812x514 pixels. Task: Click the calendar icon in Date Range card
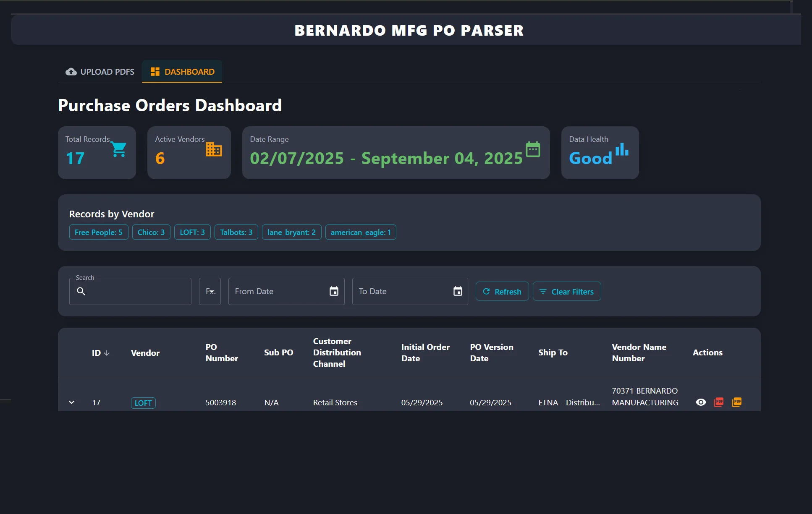tap(533, 149)
